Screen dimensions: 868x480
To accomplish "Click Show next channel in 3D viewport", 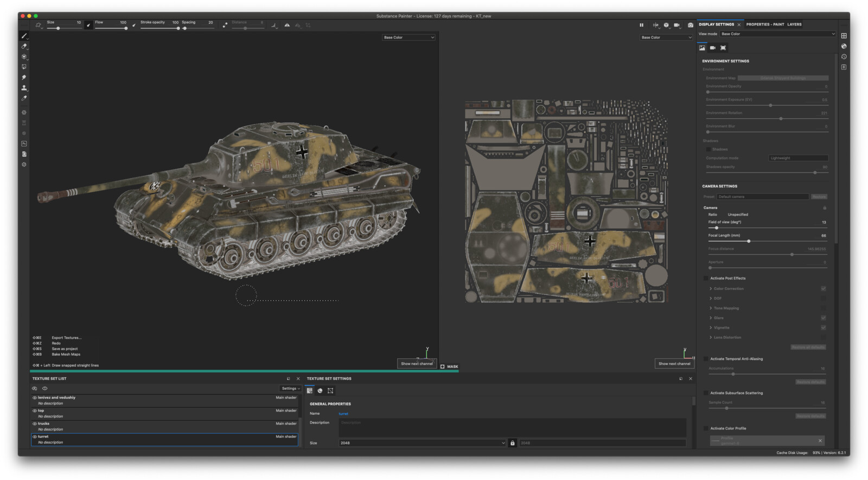I will (x=417, y=364).
